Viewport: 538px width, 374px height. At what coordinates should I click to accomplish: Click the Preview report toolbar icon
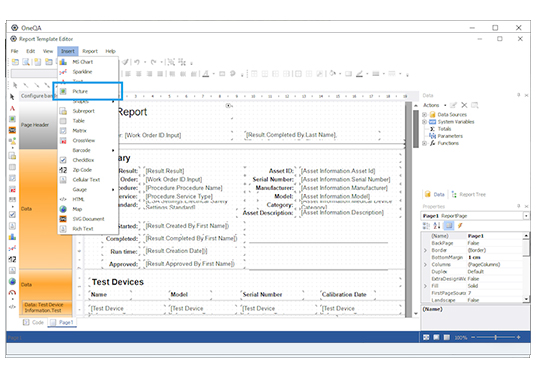point(26,62)
